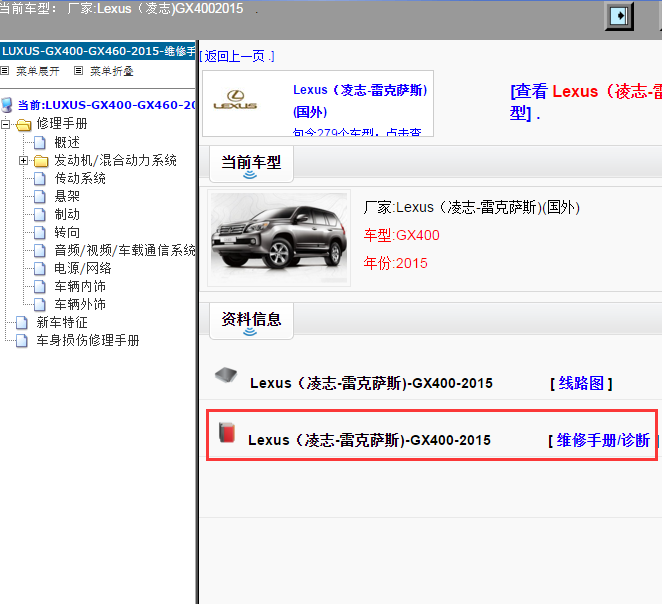Click the 年份:2015 red text
The width and height of the screenshot is (662, 604).
click(395, 263)
